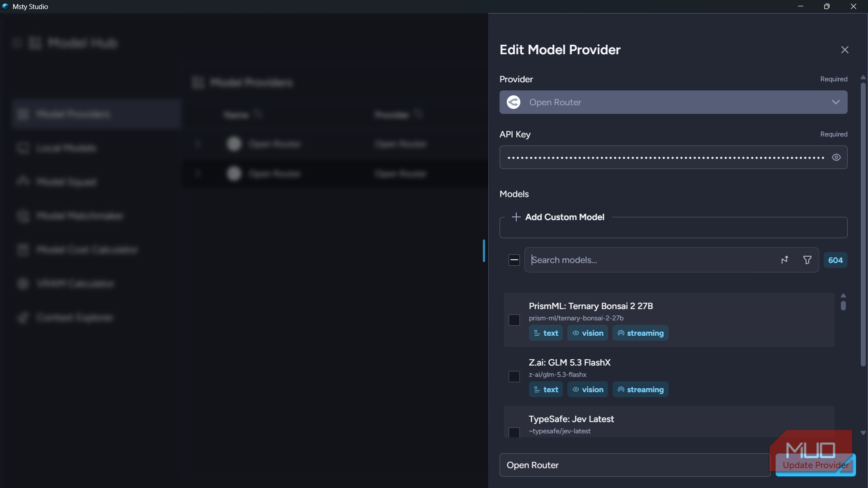Click the prism-ml/ternary-bonsai-2-27b model ID
Viewport: 868px width, 488px height.
576,318
